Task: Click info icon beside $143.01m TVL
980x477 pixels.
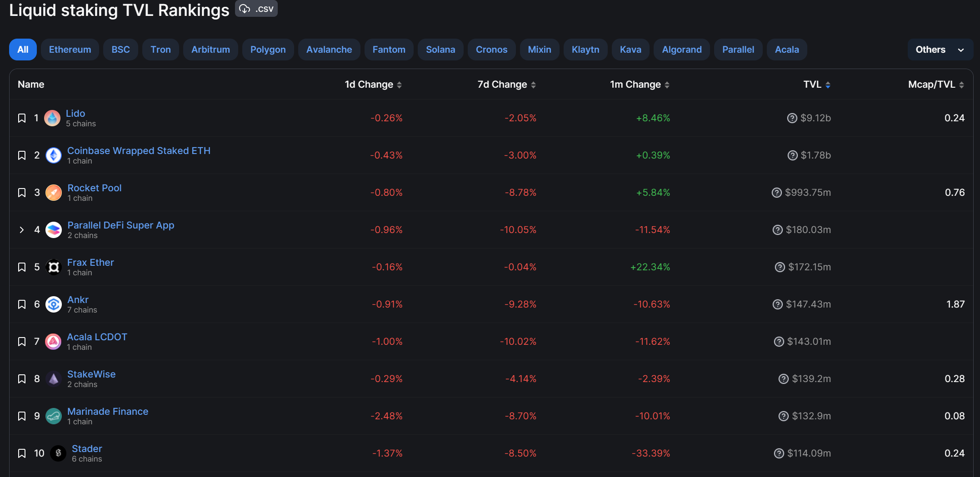Action: 779,342
